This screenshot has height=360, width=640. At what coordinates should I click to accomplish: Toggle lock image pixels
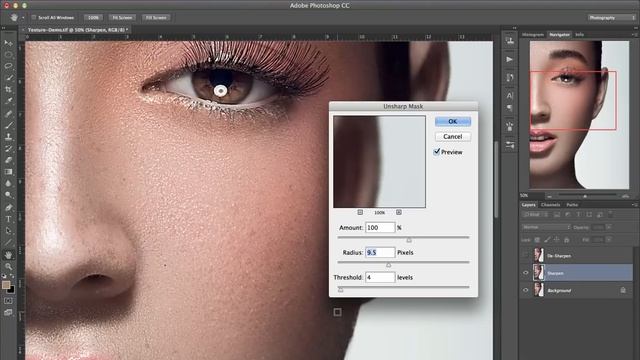click(x=547, y=240)
